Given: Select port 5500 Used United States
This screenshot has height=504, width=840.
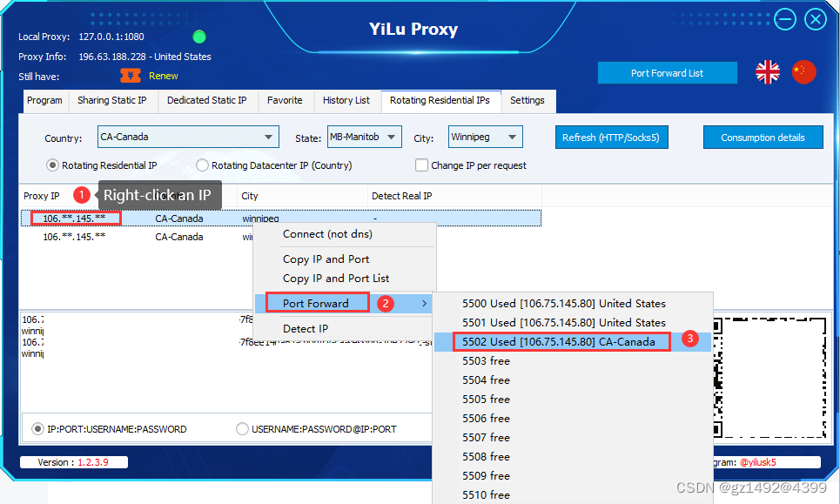Looking at the screenshot, I should tap(573, 304).
